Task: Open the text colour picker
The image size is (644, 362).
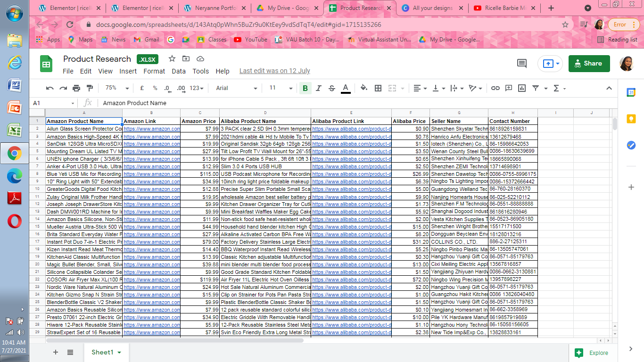Action: pos(346,88)
